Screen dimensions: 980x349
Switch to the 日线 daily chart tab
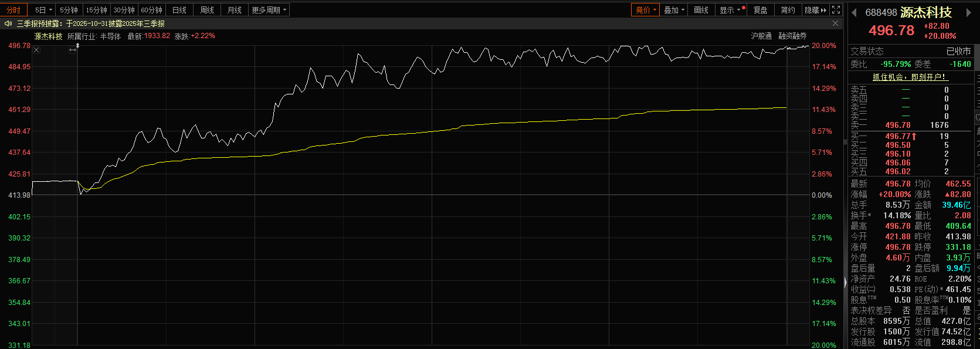[179, 10]
